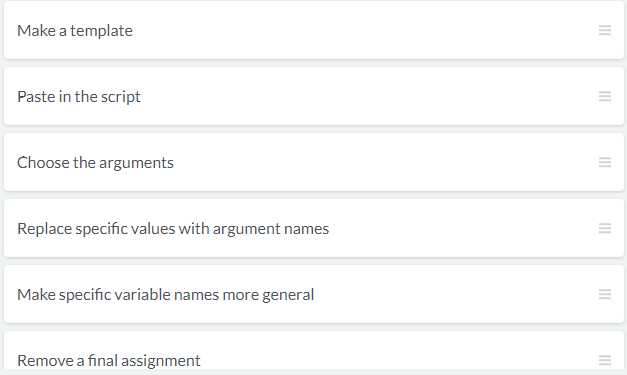Click the text Remove a final assignment
The height and width of the screenshot is (375, 627).
108,361
